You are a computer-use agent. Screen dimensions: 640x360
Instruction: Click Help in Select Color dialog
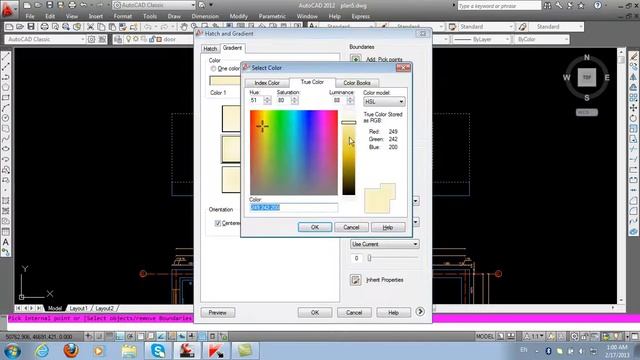(x=388, y=227)
